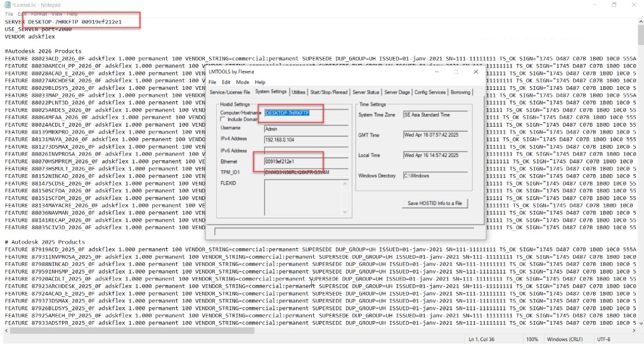This screenshot has width=644, height=345.
Task: Switch to the Service/License File tab
Action: tap(230, 92)
